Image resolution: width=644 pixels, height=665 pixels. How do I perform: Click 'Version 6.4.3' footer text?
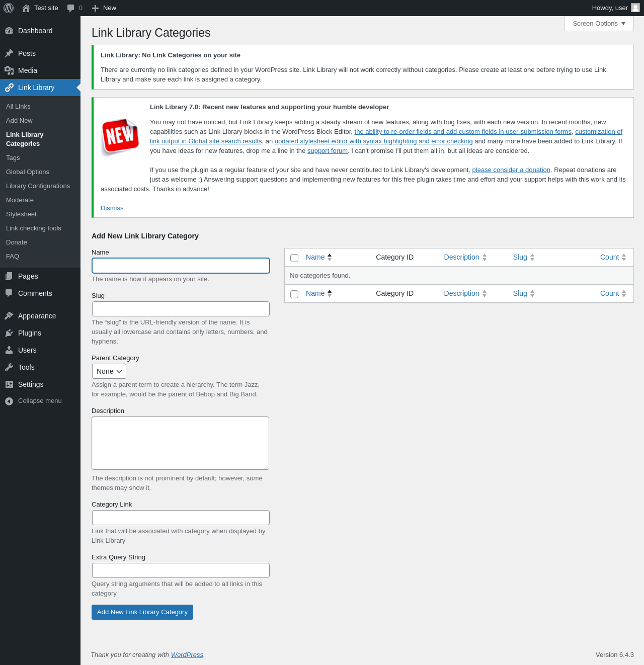[x=615, y=655]
